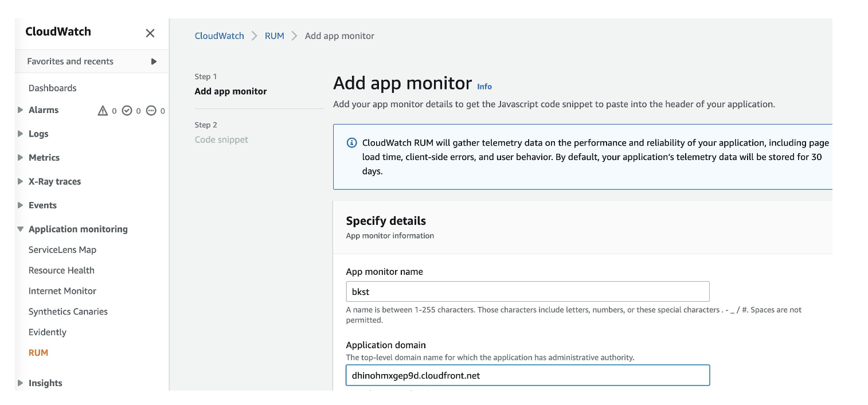Select ServiceLens Map in the sidebar
The width and height of the screenshot is (868, 405).
coord(63,250)
